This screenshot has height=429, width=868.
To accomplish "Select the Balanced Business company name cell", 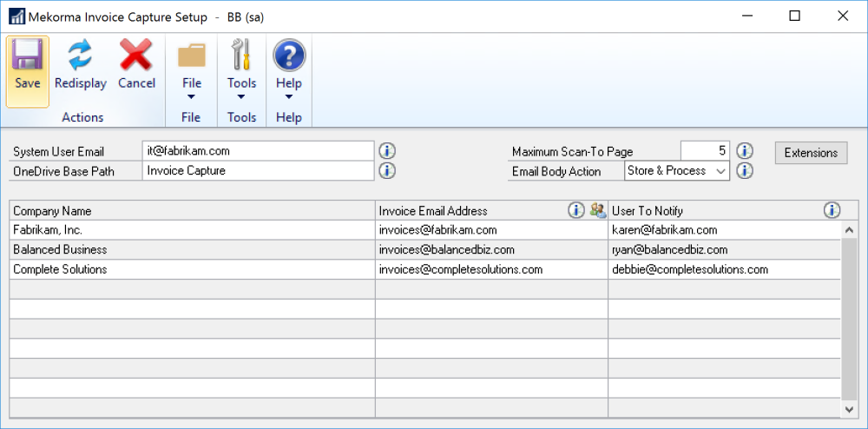I will (x=192, y=249).
